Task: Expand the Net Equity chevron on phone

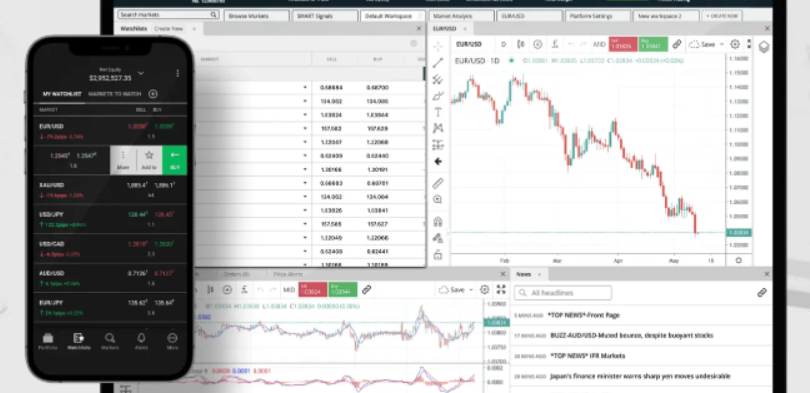Action: point(141,73)
